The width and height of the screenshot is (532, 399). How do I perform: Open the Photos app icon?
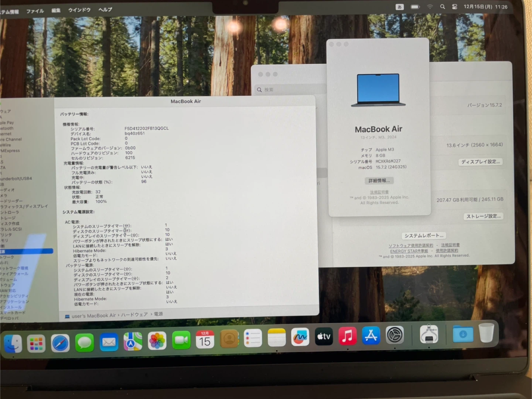coord(157,341)
